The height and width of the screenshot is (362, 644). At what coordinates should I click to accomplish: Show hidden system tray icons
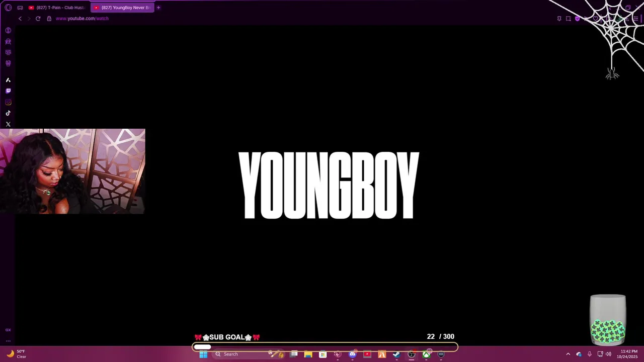coord(568,354)
